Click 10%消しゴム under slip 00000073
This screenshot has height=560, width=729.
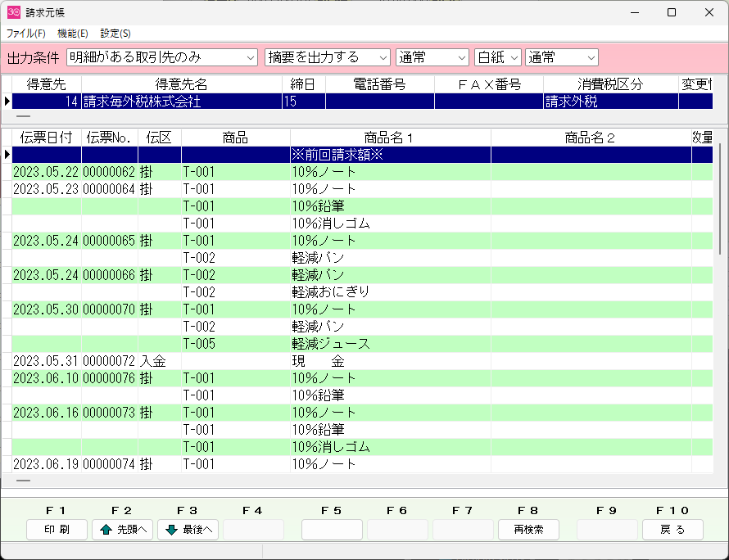pos(391,447)
